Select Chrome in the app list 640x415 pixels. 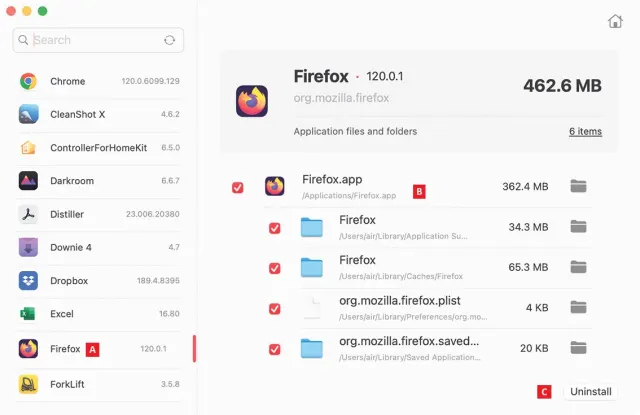point(99,81)
